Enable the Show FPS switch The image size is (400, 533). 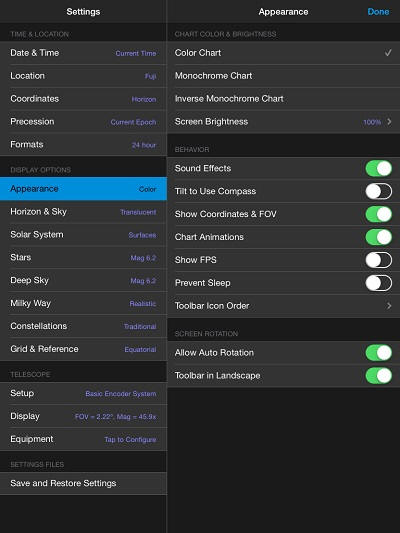(x=379, y=260)
